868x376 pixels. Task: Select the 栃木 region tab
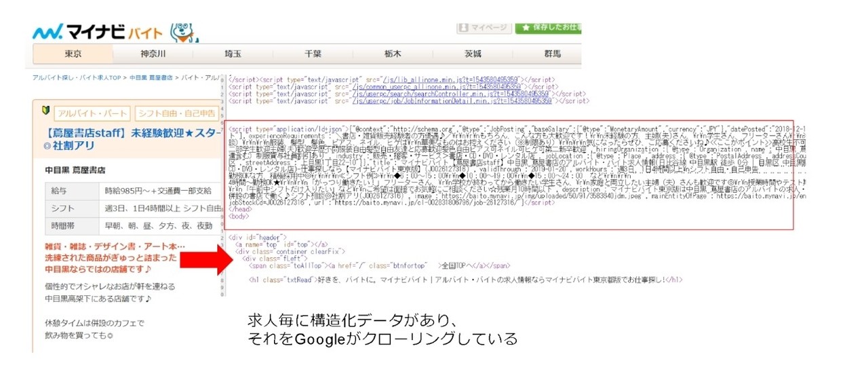[x=393, y=54]
